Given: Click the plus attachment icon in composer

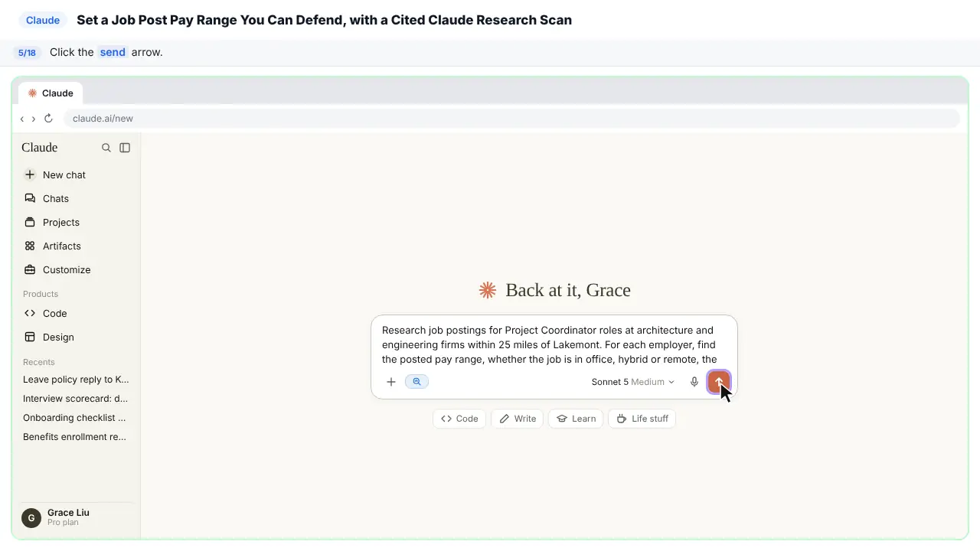Looking at the screenshot, I should [391, 382].
